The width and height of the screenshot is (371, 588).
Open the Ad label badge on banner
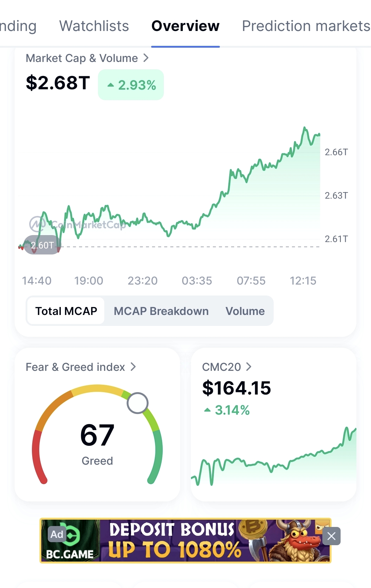click(x=57, y=534)
